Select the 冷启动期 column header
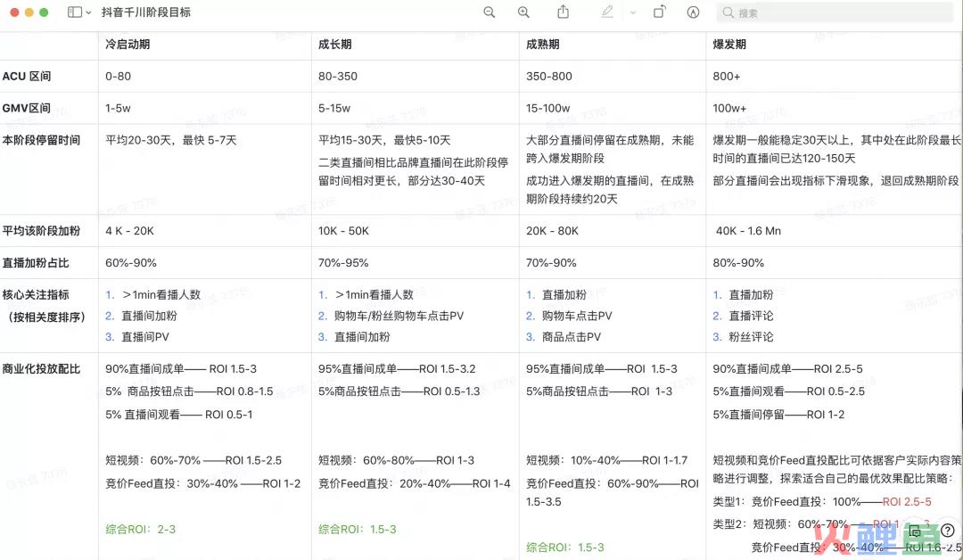The image size is (963, 560). (x=128, y=45)
